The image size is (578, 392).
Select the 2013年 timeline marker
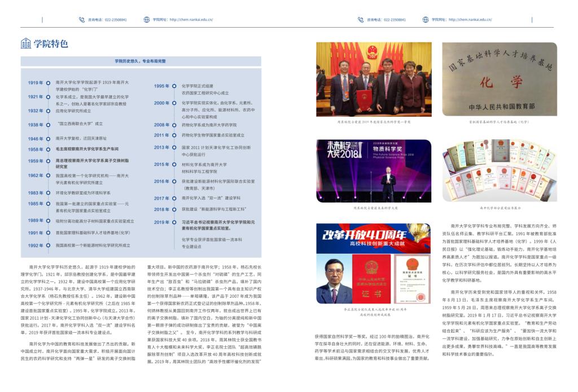[x=174, y=148]
